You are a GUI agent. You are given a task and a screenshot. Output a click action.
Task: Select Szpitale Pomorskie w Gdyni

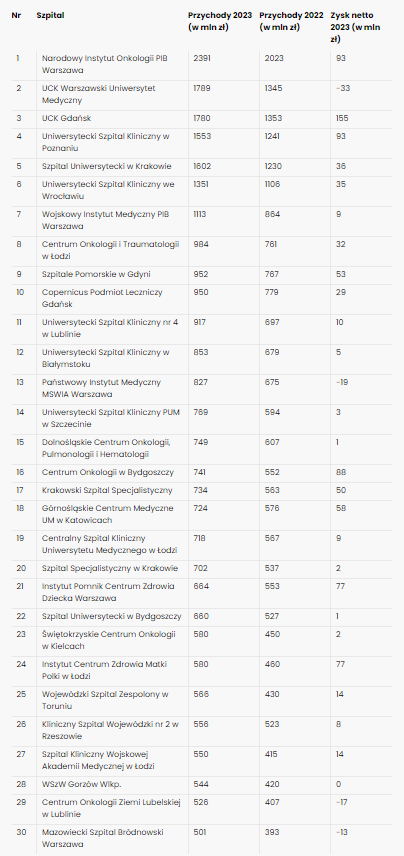(96, 274)
